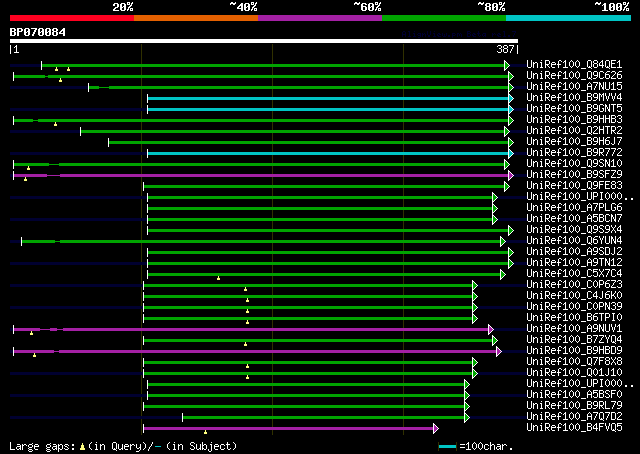Click the yellow query-gap symbol in the legend
The width and height of the screenshot is (640, 454).
click(82, 447)
